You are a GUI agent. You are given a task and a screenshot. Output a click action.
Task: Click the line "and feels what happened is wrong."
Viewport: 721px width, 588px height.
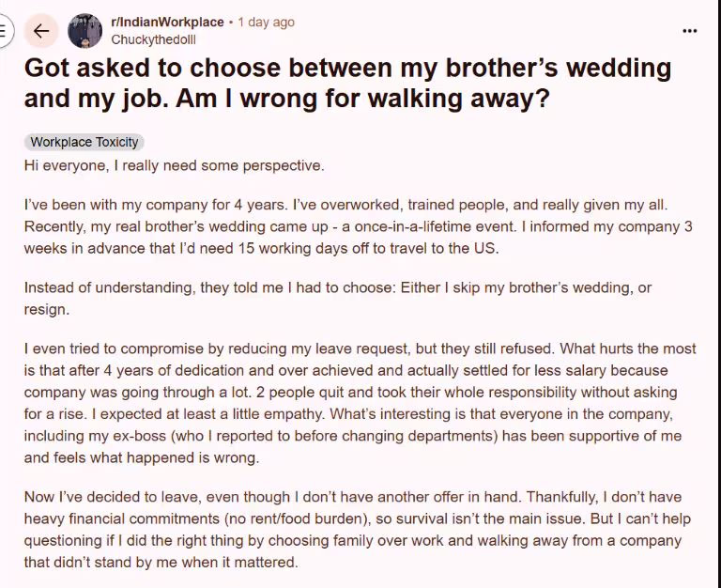point(140,459)
